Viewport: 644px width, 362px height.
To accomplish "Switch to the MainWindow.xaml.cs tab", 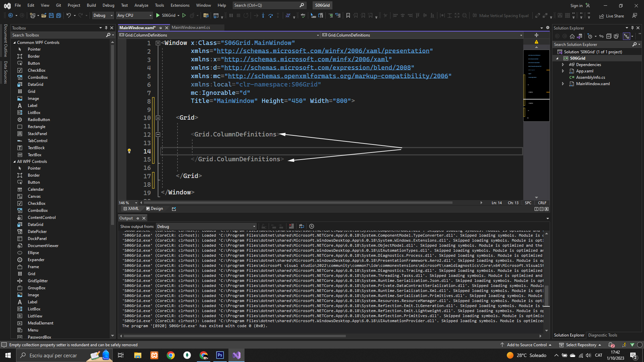I will pyautogui.click(x=191, y=27).
